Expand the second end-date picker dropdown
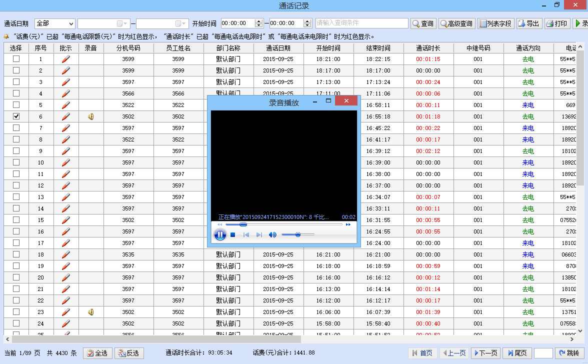 184,23
